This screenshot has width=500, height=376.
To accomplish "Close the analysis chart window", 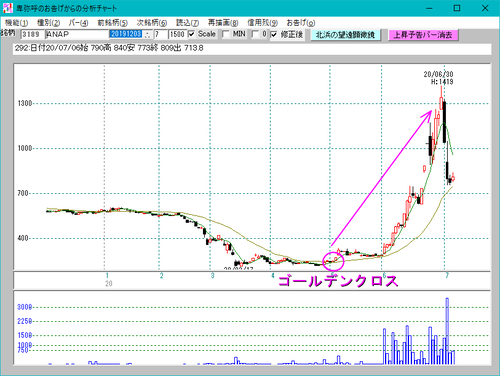I will [485, 8].
